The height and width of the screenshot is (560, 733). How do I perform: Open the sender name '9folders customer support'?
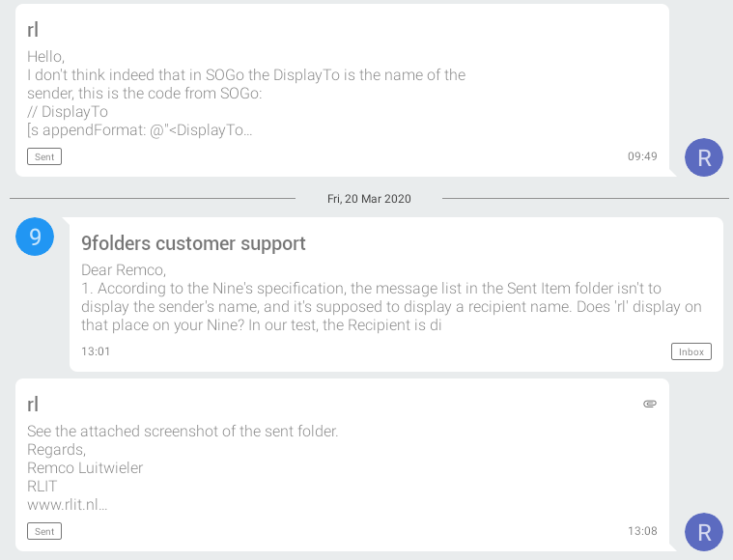[x=193, y=243]
